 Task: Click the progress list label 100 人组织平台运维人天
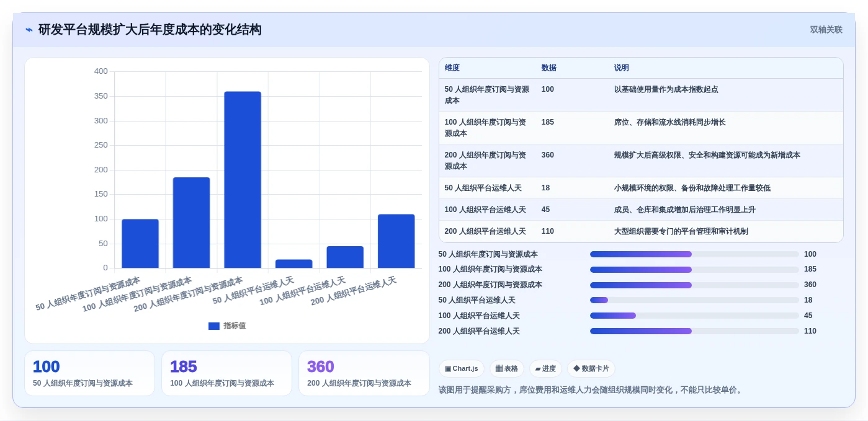[479, 316]
